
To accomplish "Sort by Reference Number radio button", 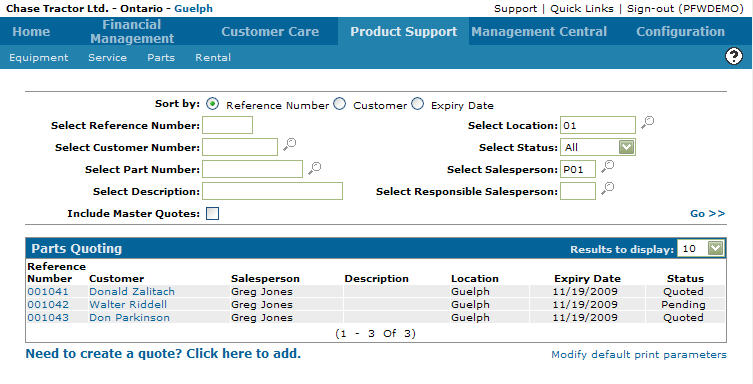I will (212, 104).
